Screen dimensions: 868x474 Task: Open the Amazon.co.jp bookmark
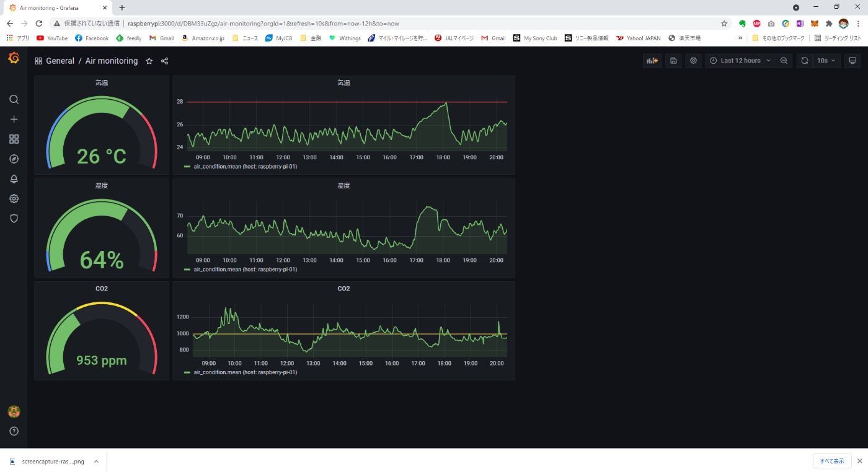coord(202,38)
